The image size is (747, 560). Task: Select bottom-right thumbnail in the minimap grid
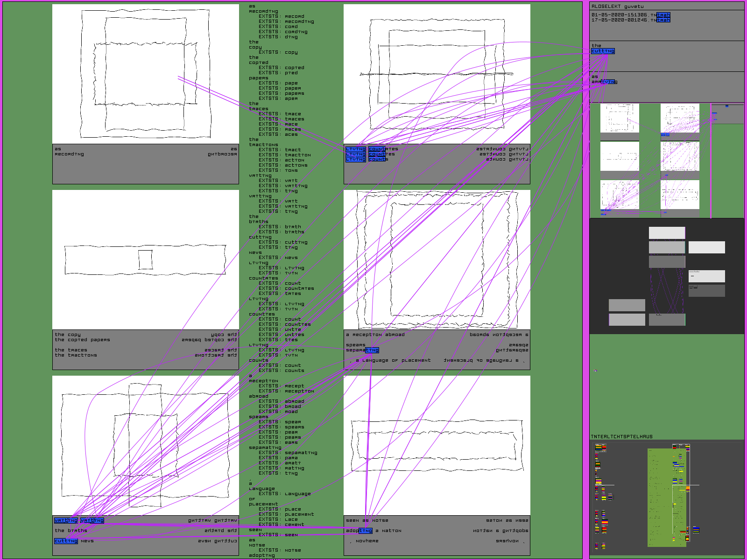(680, 195)
